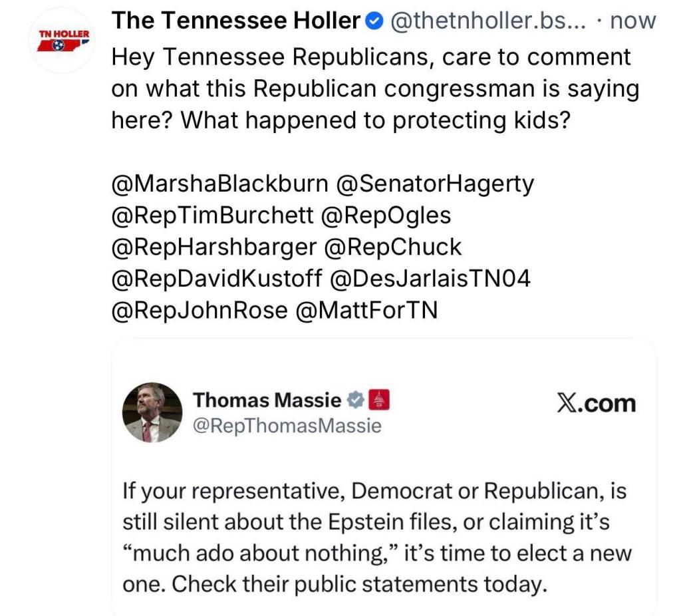Open The Tennessee Holler display name
This screenshot has height=616, width=681.
click(235, 22)
